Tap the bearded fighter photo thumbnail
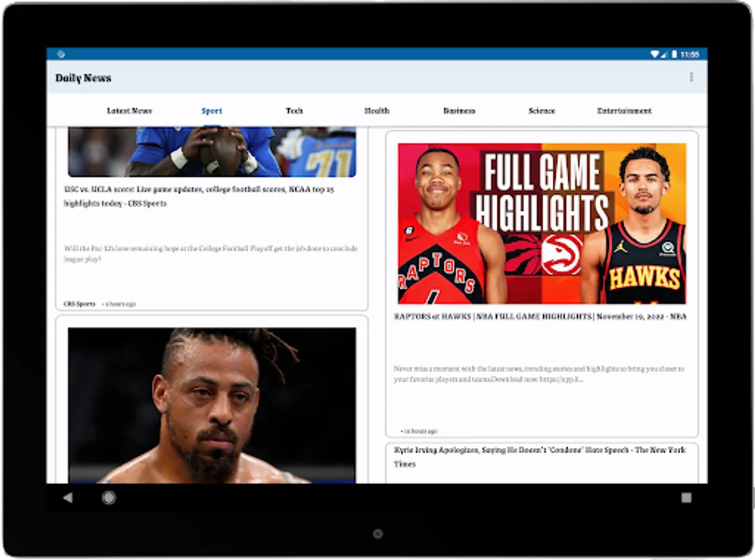The width and height of the screenshot is (755, 560). (x=212, y=405)
